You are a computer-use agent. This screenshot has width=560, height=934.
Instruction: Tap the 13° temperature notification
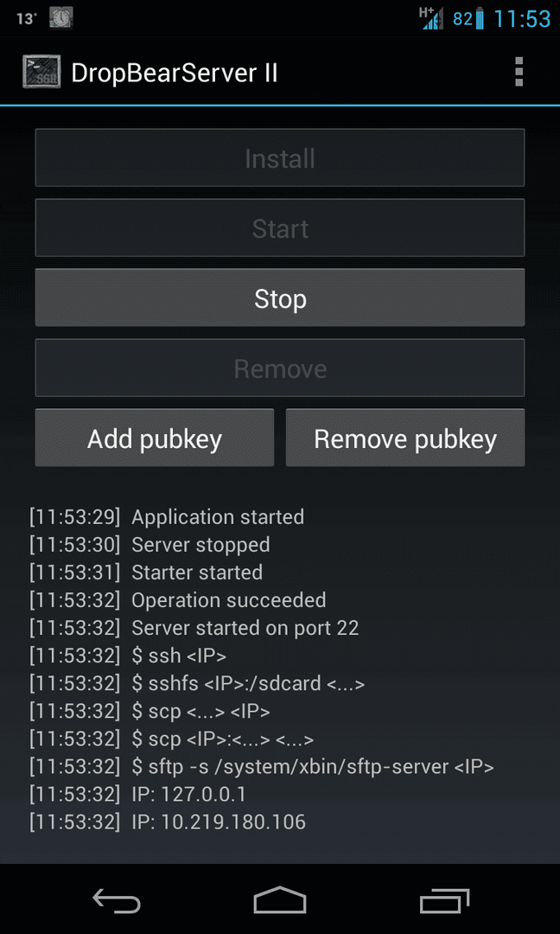pyautogui.click(x=27, y=19)
